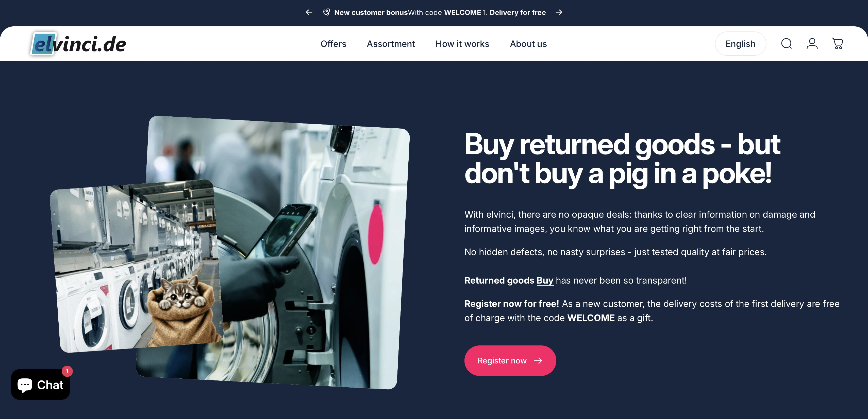Show next announcement with right arrow
Image resolution: width=868 pixels, height=419 pixels.
coord(559,12)
